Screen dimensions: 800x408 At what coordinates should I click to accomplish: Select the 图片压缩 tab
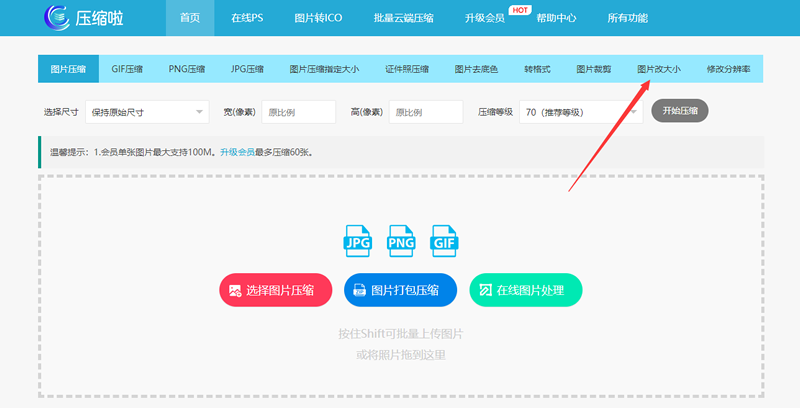pos(68,69)
